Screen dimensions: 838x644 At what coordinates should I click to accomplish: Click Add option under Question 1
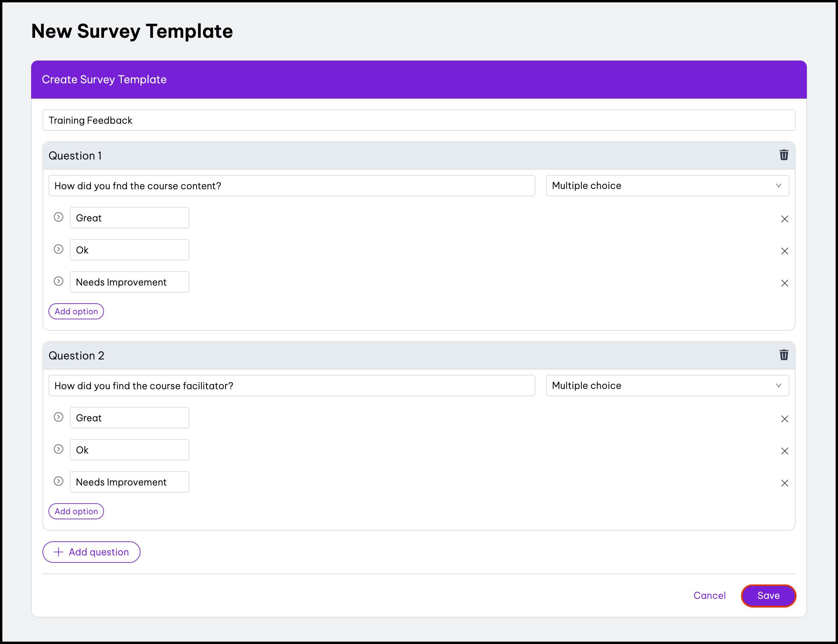click(76, 311)
